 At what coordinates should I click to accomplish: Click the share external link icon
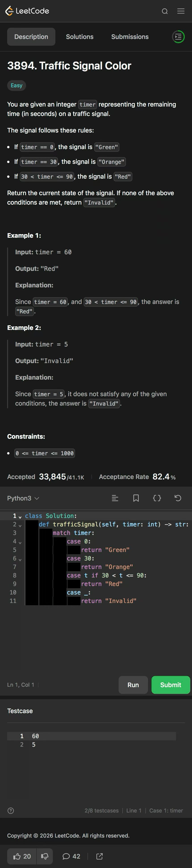coord(100,856)
